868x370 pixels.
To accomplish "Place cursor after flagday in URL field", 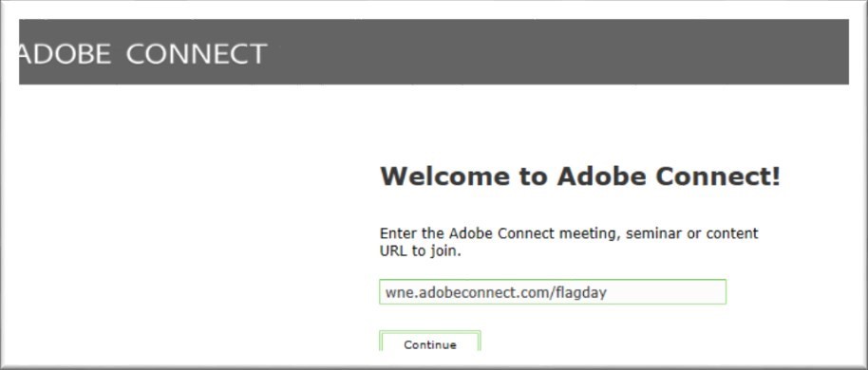I will 609,292.
